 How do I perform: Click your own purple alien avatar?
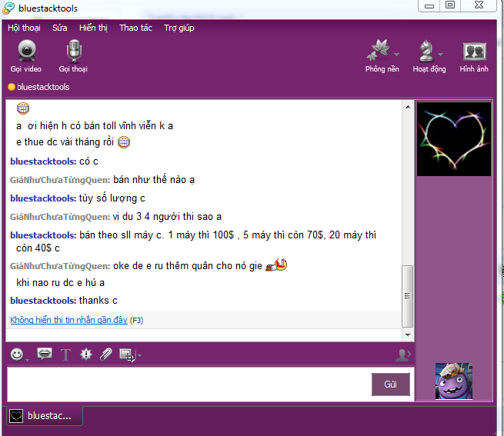point(454,381)
